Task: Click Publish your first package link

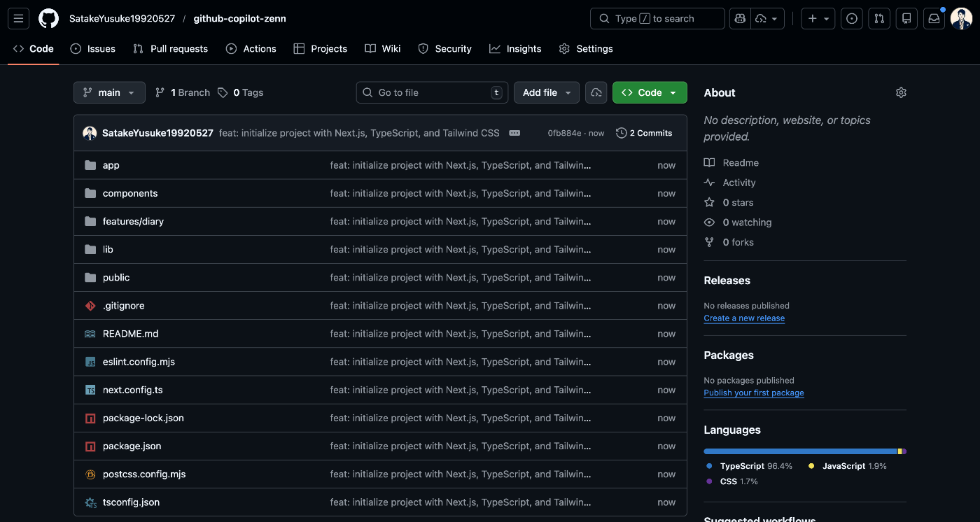Action: point(754,393)
